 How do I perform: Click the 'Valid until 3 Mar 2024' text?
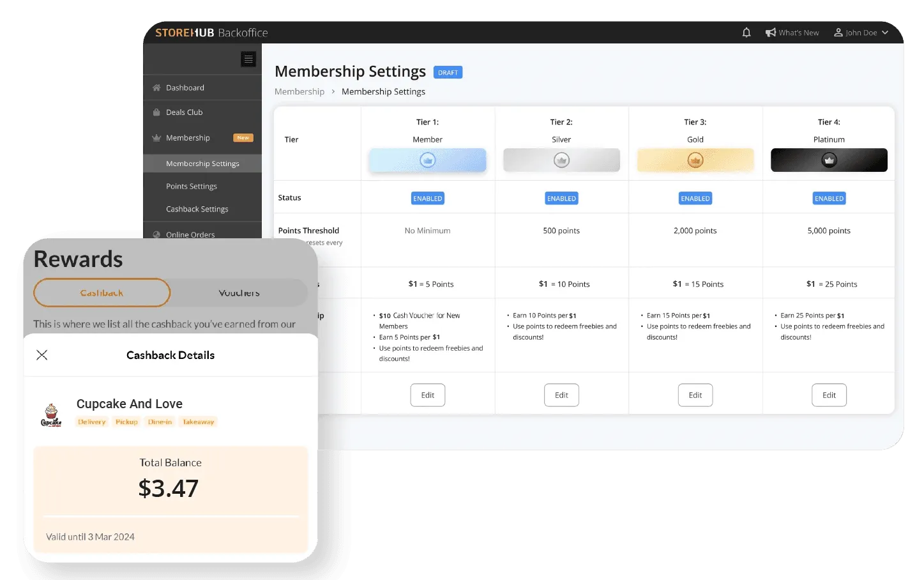90,537
